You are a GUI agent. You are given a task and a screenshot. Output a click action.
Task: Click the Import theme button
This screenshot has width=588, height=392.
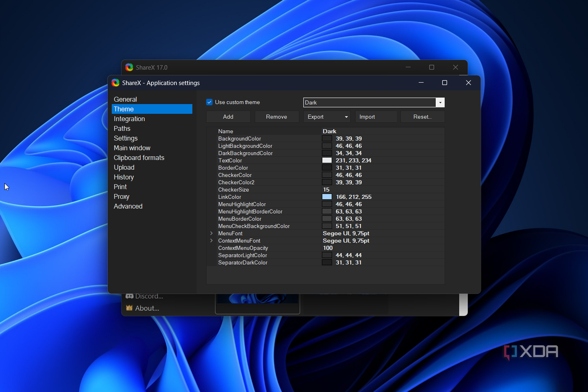pyautogui.click(x=376, y=117)
